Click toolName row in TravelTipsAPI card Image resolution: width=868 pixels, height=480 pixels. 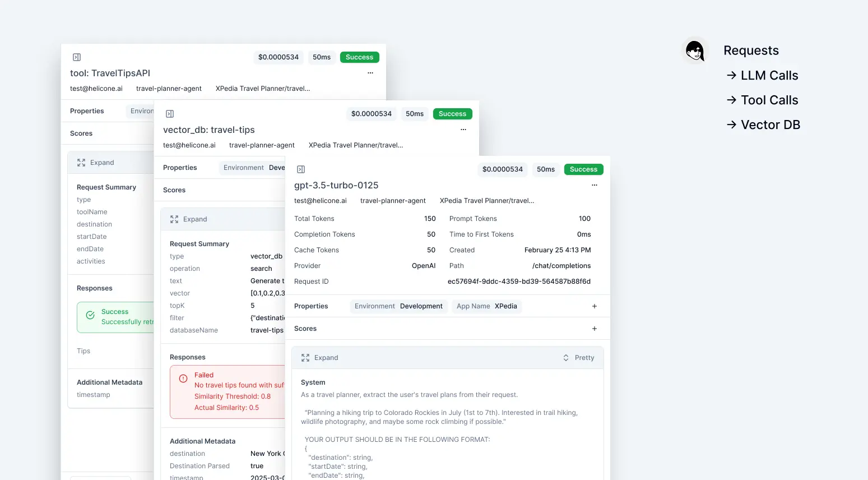point(92,212)
